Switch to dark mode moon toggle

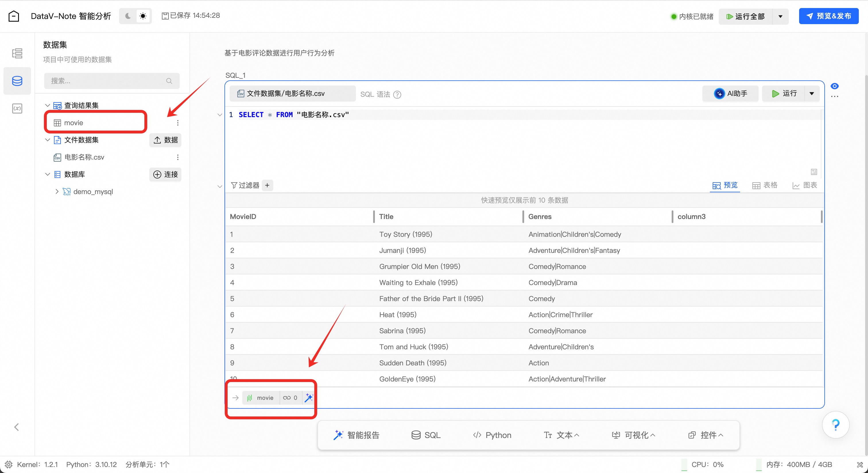128,16
